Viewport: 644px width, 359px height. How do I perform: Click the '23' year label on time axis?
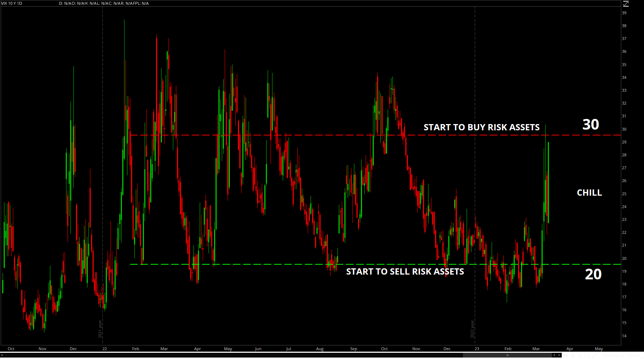pyautogui.click(x=477, y=349)
